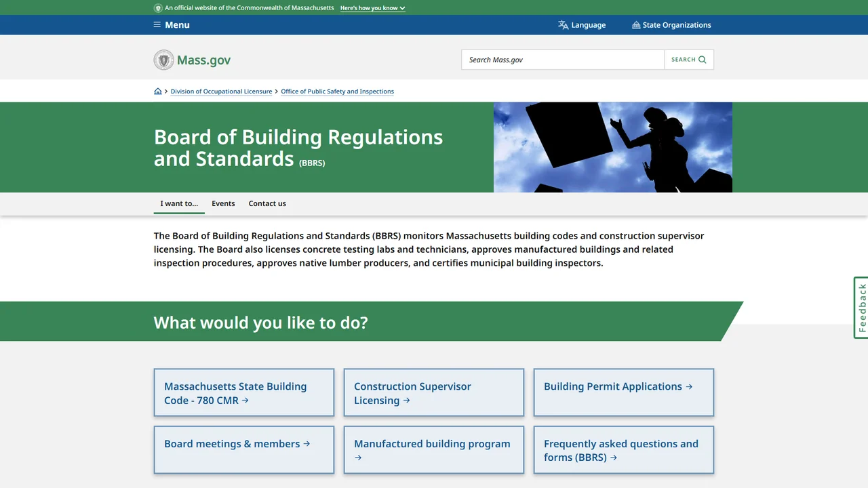The image size is (868, 488).
Task: Open the Feedback side tab
Action: click(x=861, y=308)
